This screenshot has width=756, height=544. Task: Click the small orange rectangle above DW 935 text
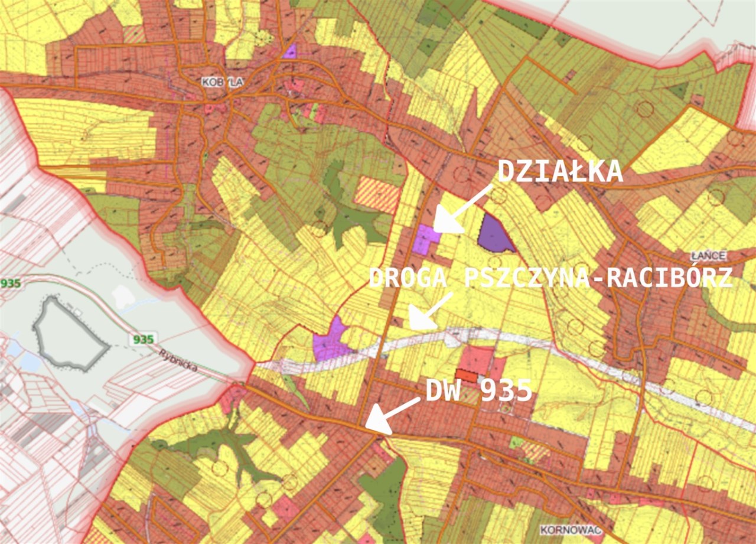[466, 375]
